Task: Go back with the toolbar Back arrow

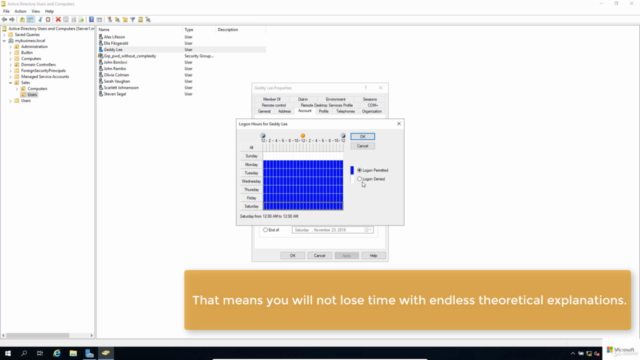Action: click(x=4, y=20)
